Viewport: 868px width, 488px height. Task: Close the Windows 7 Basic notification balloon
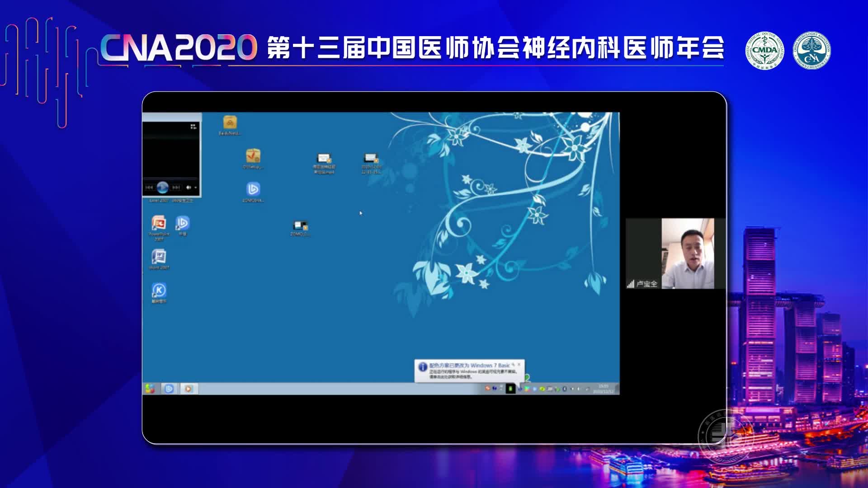click(519, 364)
